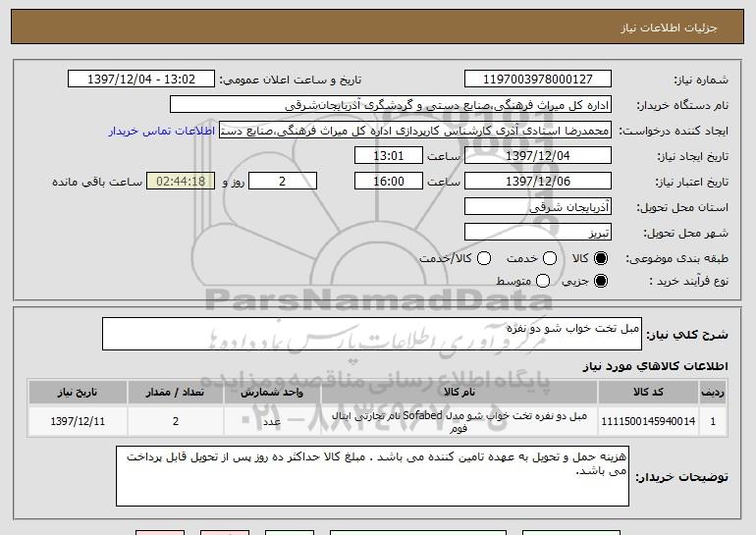
Task: Click the تعداد / مقدار column header
Action: pos(176,393)
